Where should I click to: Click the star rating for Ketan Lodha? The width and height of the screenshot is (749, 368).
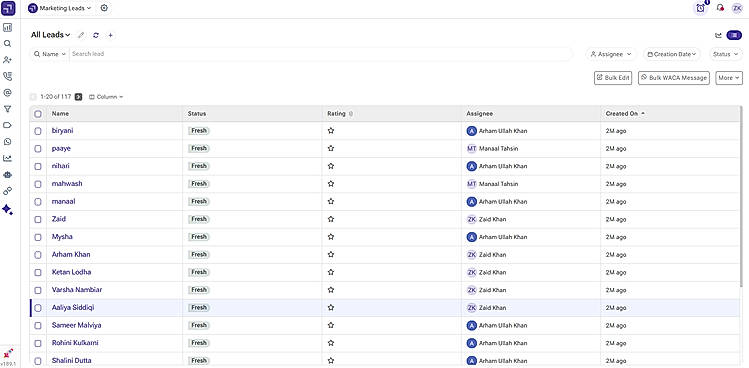pyautogui.click(x=331, y=272)
